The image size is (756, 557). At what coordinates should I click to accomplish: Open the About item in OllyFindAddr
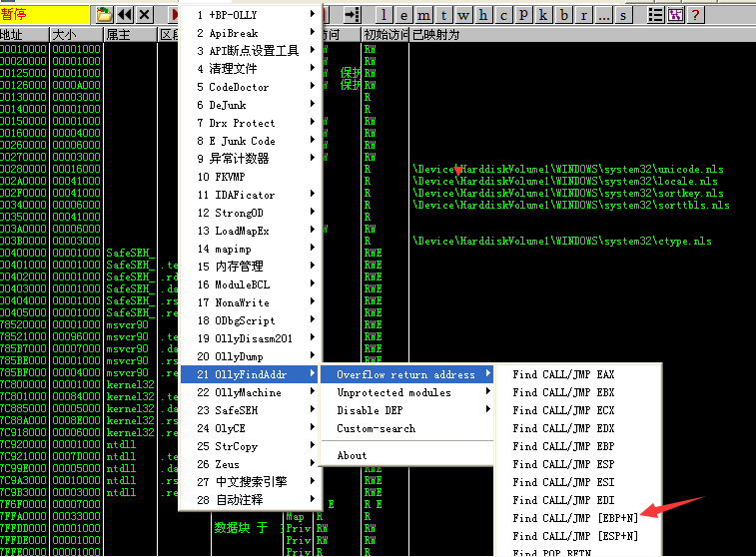pyautogui.click(x=352, y=455)
